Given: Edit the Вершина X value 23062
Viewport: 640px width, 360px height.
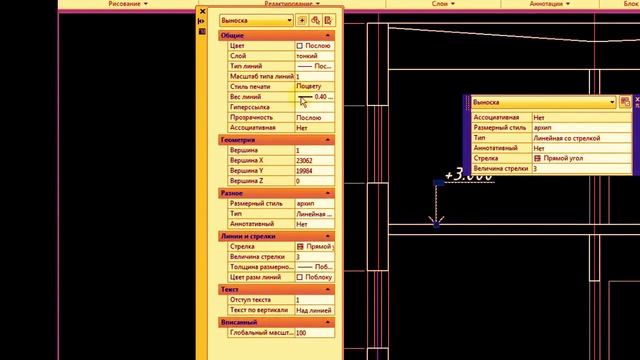Looking at the screenshot, I should [x=314, y=160].
